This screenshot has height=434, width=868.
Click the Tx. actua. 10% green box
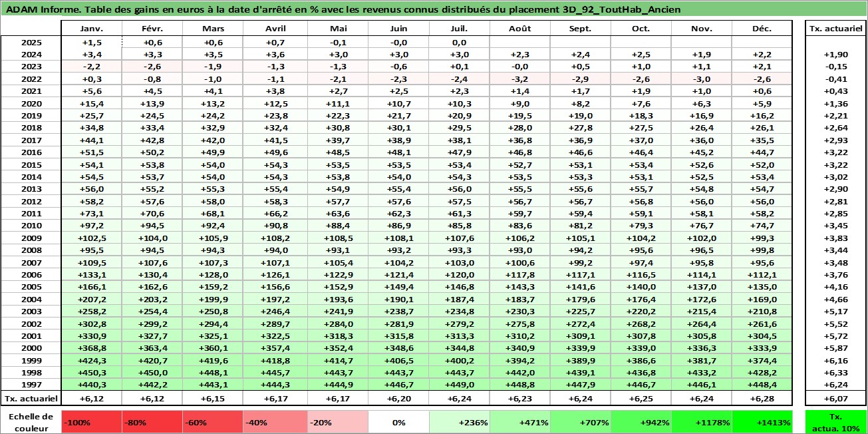point(835,422)
